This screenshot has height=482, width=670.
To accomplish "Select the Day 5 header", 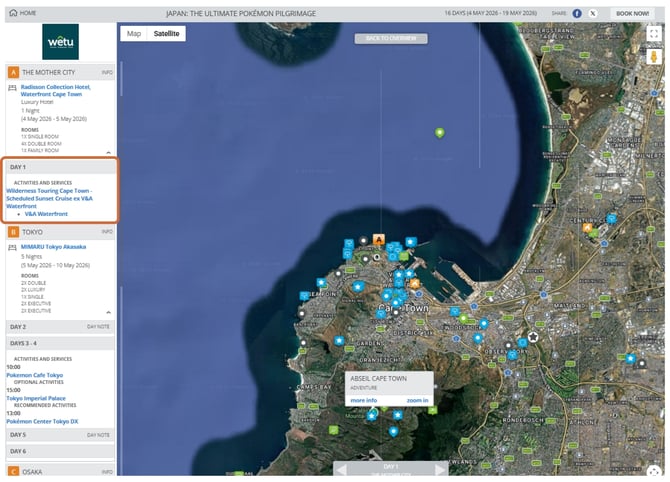I will click(60, 435).
